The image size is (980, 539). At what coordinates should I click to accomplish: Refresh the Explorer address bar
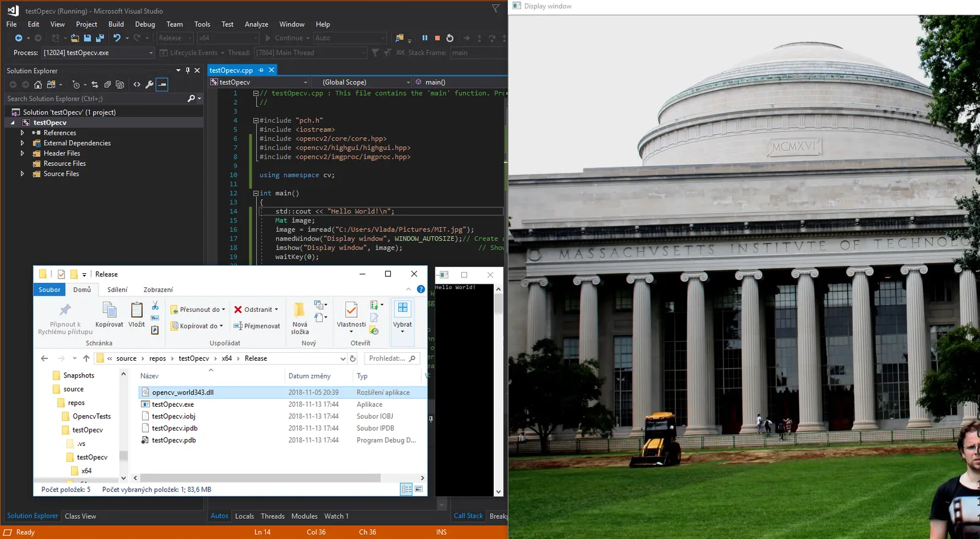pyautogui.click(x=353, y=359)
